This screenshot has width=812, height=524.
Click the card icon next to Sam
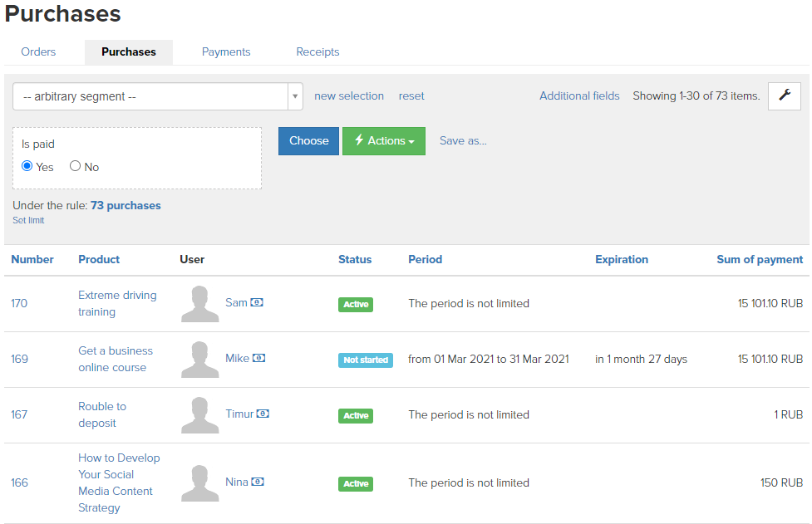pos(257,302)
